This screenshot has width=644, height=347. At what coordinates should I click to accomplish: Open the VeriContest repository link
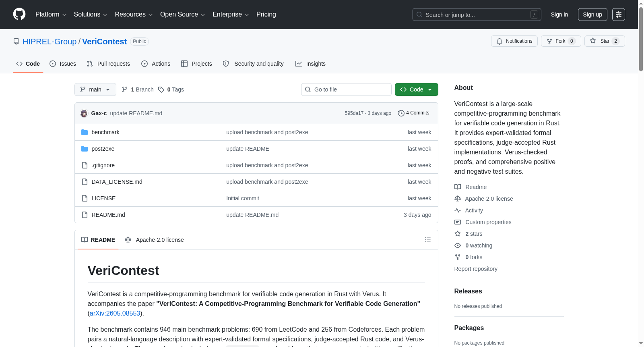pyautogui.click(x=104, y=42)
